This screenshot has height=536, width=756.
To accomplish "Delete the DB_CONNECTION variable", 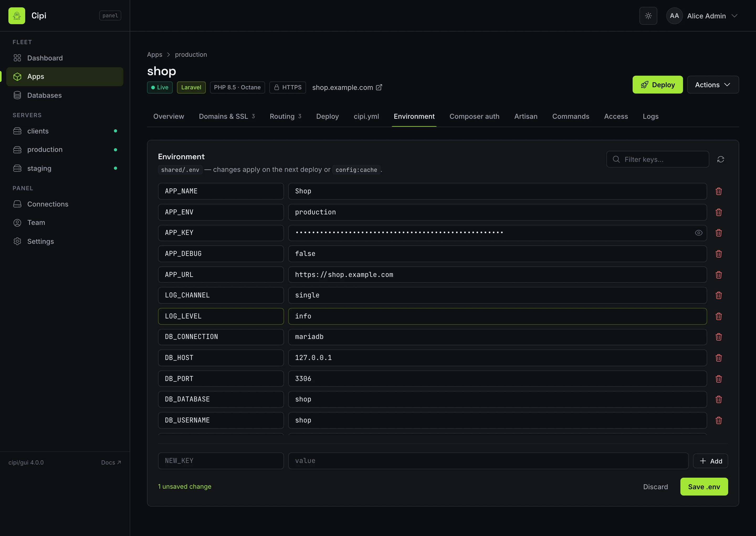I will click(719, 337).
